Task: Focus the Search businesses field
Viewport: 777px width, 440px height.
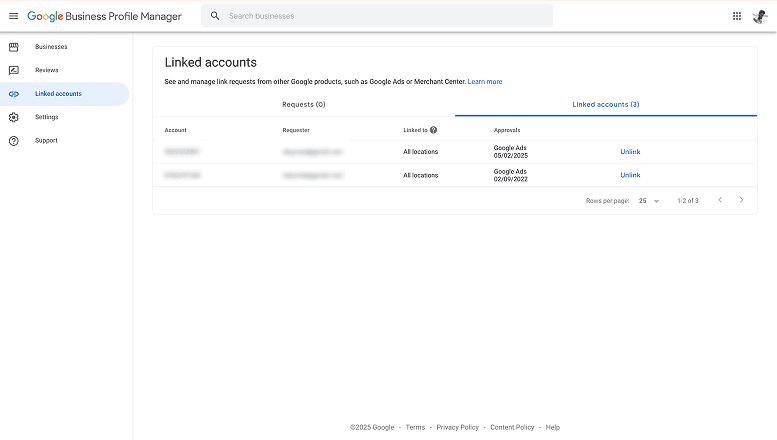Action: click(377, 16)
